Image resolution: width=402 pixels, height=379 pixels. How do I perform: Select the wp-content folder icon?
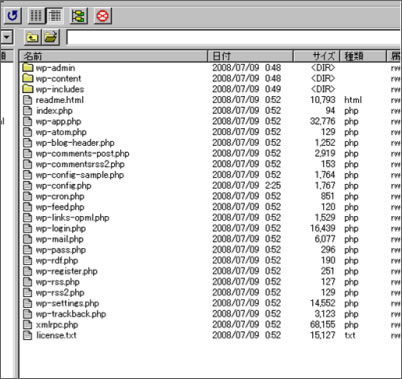pyautogui.click(x=28, y=78)
